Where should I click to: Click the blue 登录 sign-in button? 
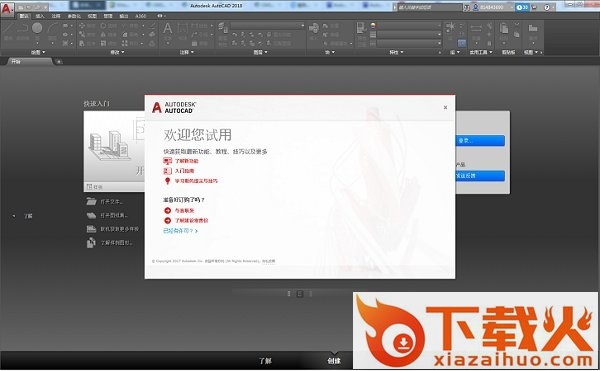tap(480, 140)
